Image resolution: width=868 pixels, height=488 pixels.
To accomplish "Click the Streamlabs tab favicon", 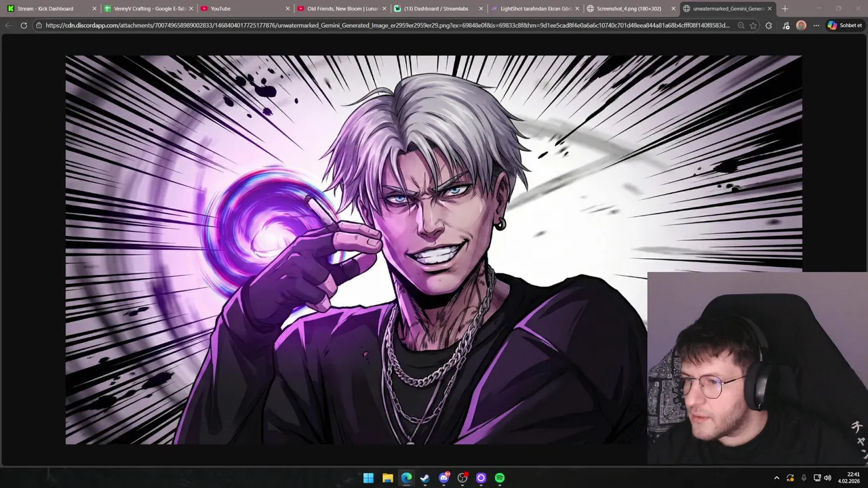I will tap(397, 9).
